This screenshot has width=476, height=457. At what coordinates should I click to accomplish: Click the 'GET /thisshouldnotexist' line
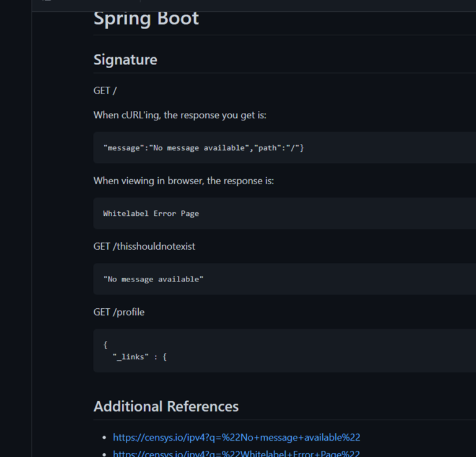click(x=144, y=246)
